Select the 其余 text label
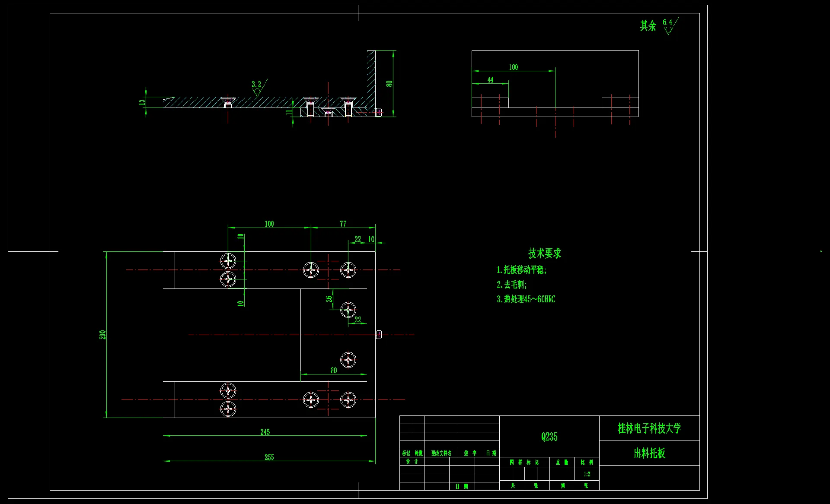Screen dimensions: 830x504 pos(648,26)
